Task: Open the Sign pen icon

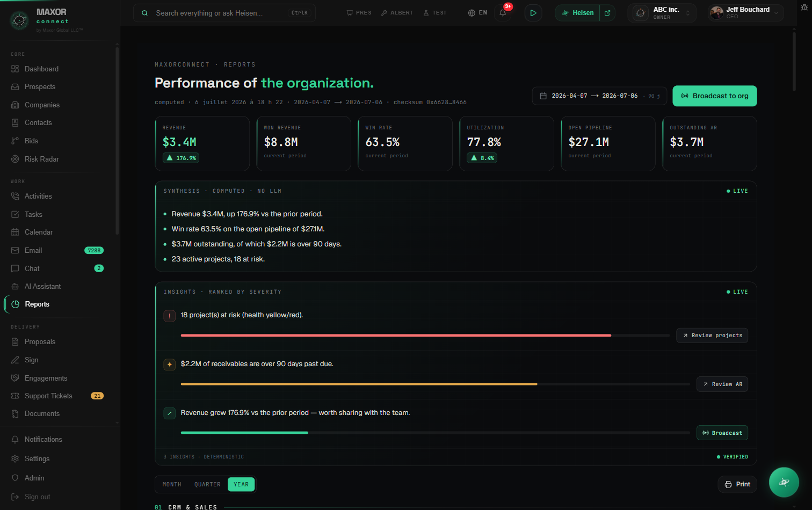Action: [15, 360]
